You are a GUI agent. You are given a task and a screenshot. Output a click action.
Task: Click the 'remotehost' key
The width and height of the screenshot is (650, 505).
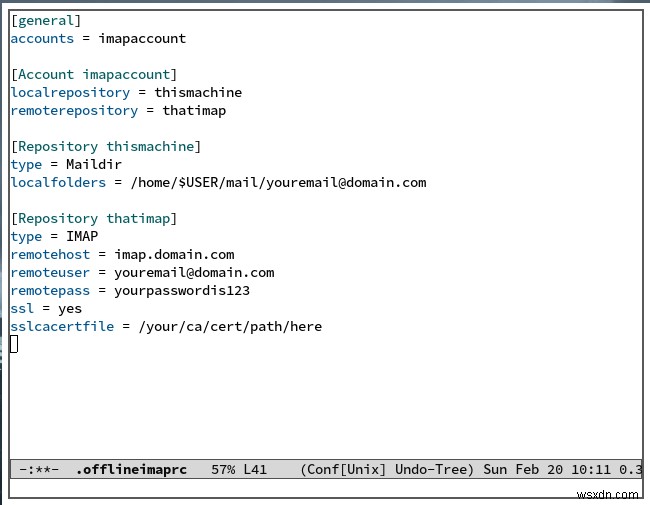coord(50,255)
